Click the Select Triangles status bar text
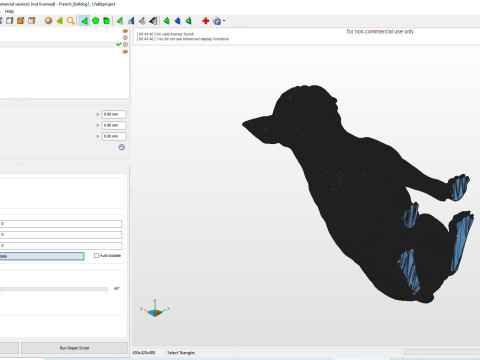The image size is (480, 360). click(181, 353)
